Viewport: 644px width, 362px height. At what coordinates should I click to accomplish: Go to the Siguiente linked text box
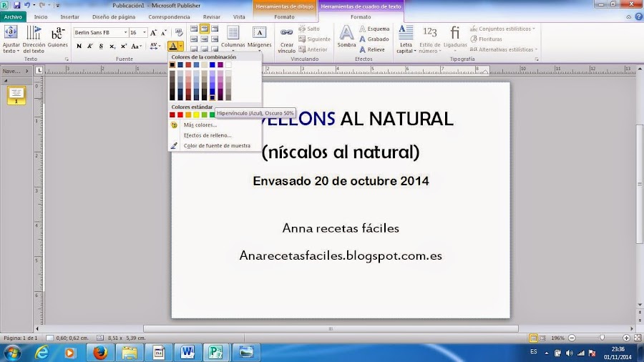pos(314,39)
